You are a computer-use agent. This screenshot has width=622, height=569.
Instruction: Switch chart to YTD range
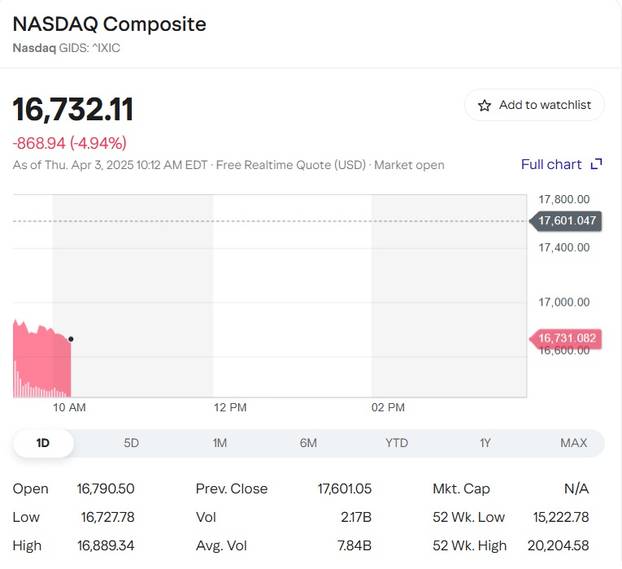pyautogui.click(x=397, y=443)
